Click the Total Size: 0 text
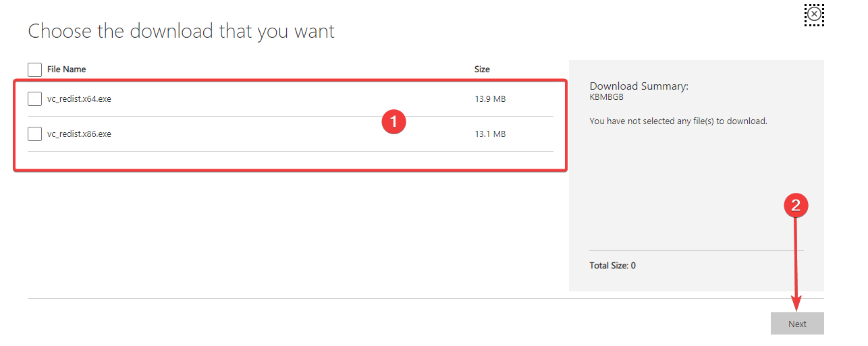 click(612, 266)
